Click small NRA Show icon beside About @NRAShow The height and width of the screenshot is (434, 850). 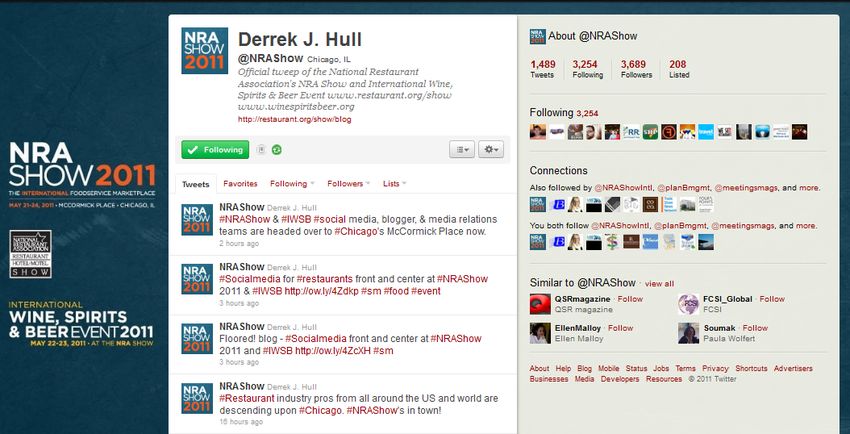click(x=537, y=36)
